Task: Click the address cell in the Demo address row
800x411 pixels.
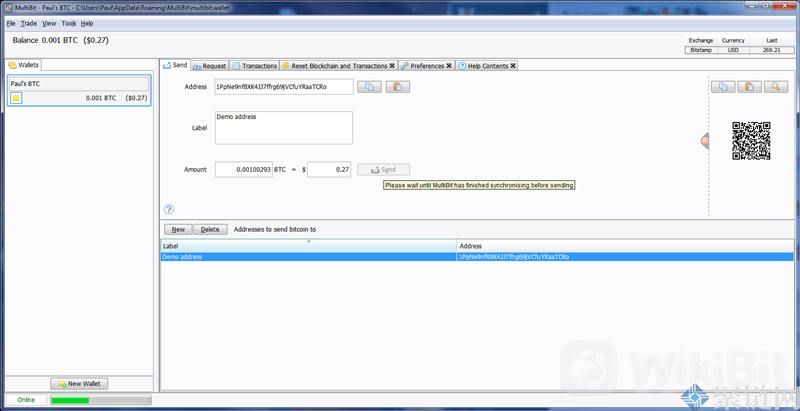Action: coord(626,257)
